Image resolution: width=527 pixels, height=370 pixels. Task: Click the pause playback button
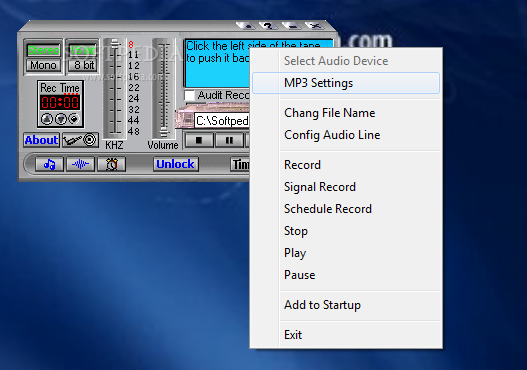229,140
